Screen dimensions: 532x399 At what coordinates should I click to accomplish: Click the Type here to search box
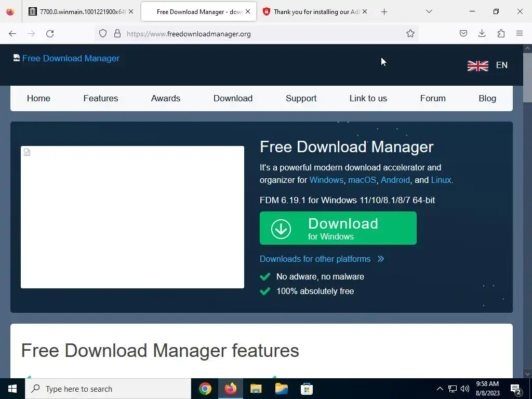pyautogui.click(x=108, y=389)
